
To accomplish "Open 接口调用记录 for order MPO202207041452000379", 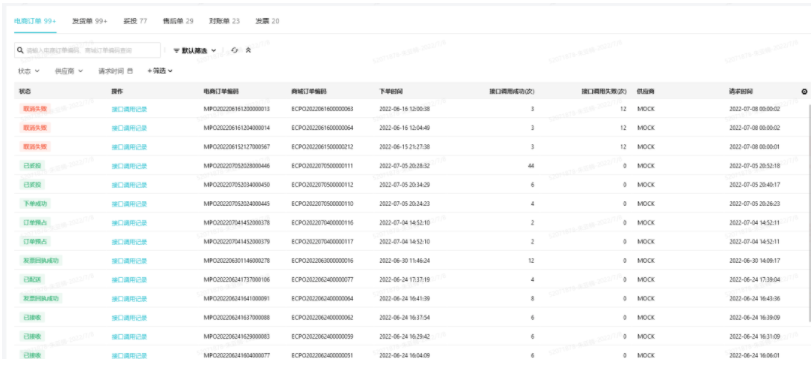I will pos(129,242).
